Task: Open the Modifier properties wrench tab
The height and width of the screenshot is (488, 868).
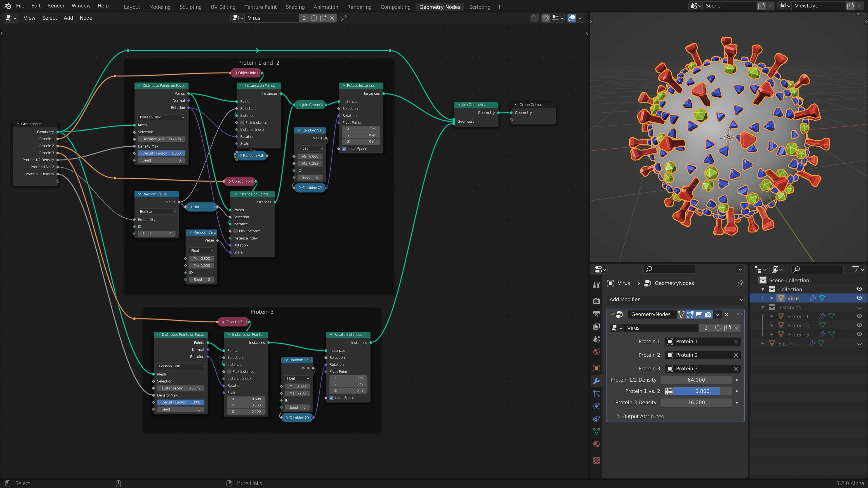Action: [x=597, y=381]
